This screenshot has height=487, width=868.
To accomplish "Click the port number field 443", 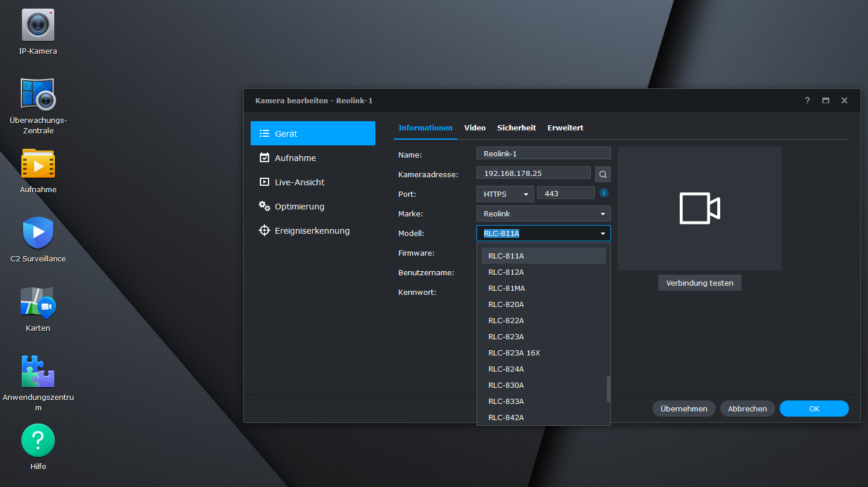I will [x=566, y=193].
